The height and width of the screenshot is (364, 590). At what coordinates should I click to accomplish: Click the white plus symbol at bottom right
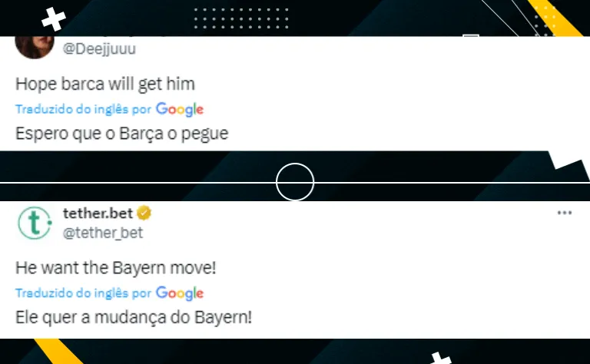click(441, 358)
